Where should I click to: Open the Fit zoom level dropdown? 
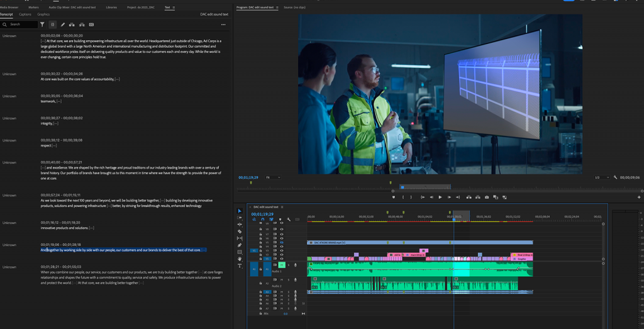pyautogui.click(x=272, y=177)
